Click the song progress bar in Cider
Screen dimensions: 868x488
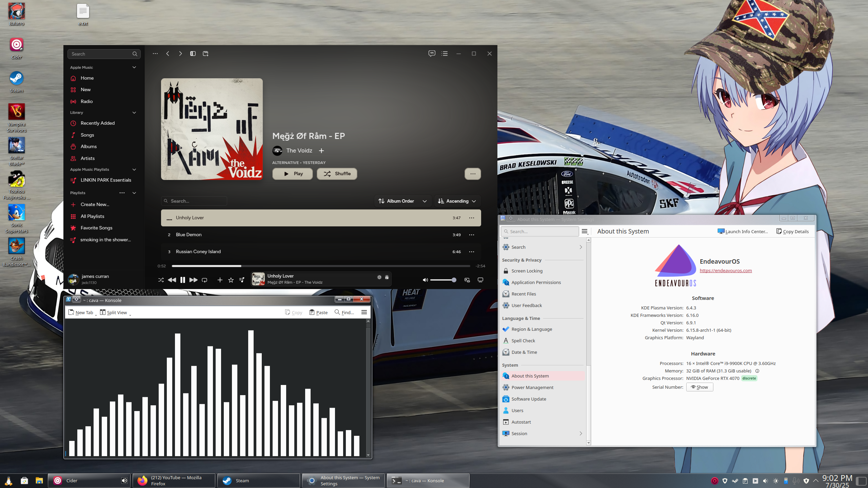point(321,266)
